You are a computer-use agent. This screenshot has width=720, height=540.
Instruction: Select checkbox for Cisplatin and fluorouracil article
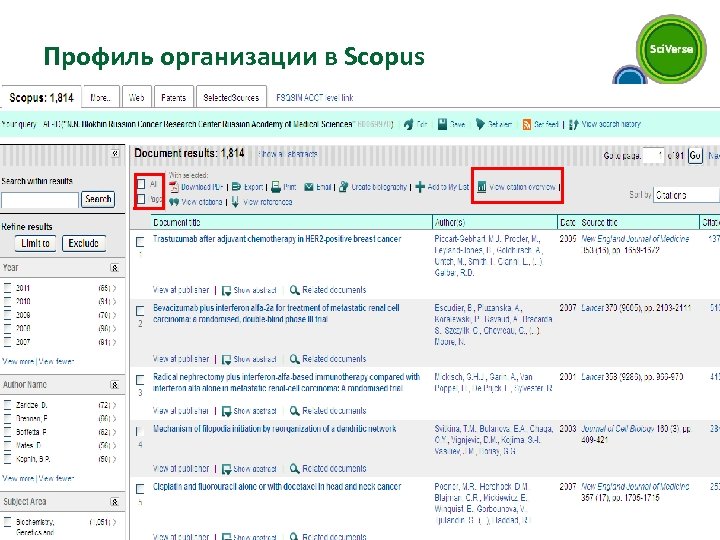coord(140,489)
